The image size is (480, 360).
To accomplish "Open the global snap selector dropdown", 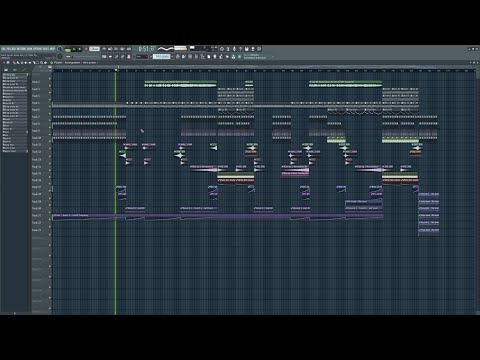I will coord(142,56).
